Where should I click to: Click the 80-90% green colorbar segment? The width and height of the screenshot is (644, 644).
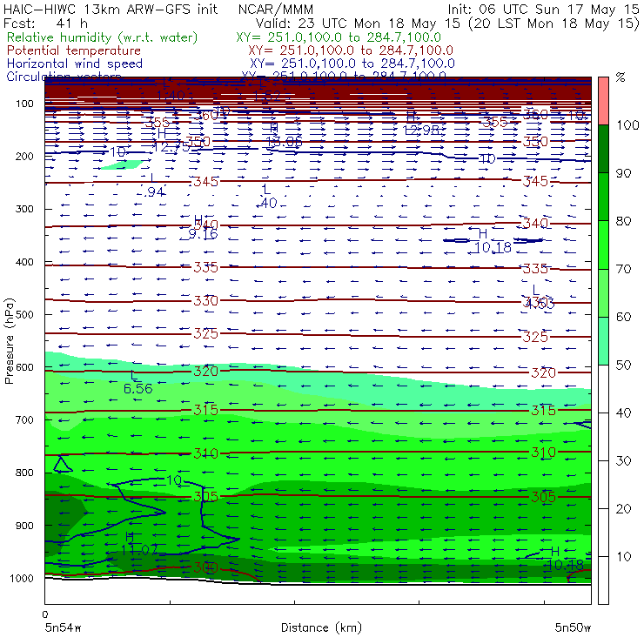(x=603, y=197)
